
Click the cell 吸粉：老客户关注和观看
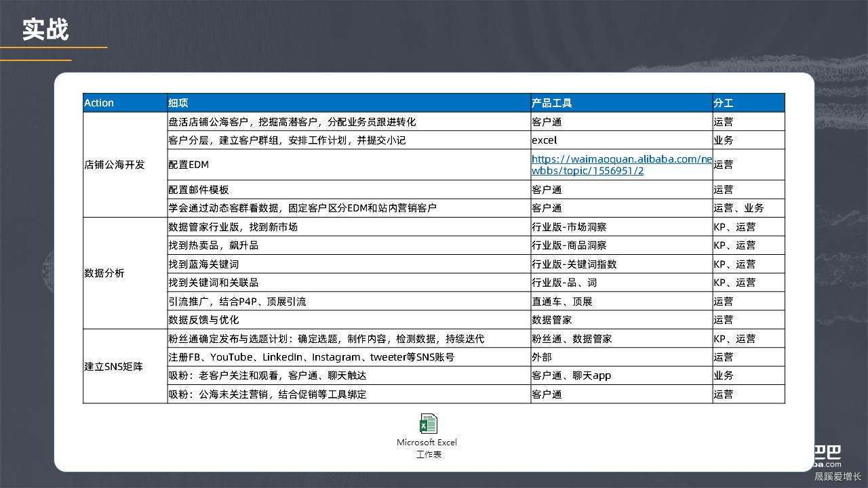click(x=349, y=375)
